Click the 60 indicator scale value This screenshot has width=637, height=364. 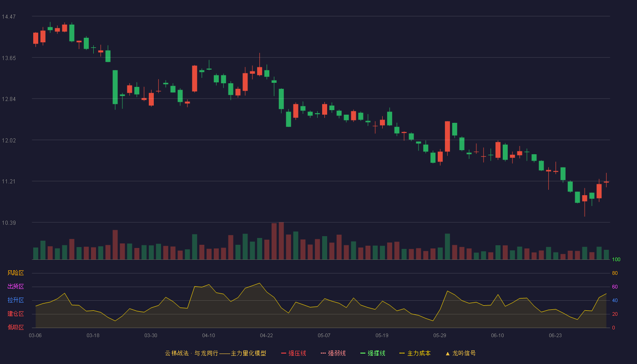pyautogui.click(x=615, y=287)
